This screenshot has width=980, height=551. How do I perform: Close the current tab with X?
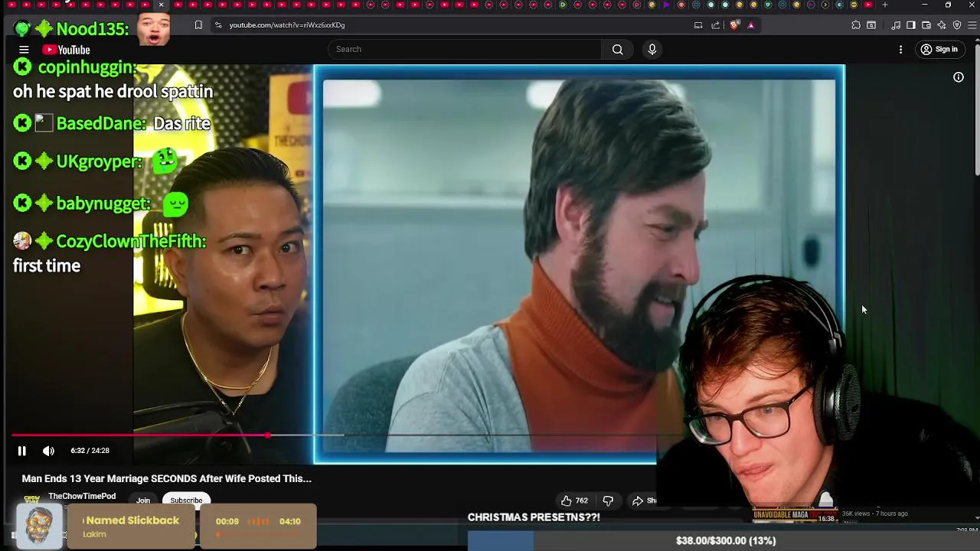[x=161, y=5]
